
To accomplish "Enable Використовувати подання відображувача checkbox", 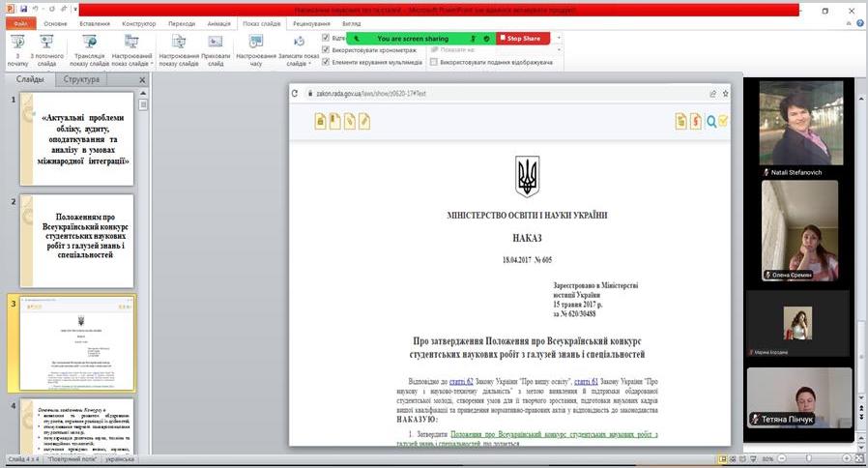I will click(x=434, y=62).
